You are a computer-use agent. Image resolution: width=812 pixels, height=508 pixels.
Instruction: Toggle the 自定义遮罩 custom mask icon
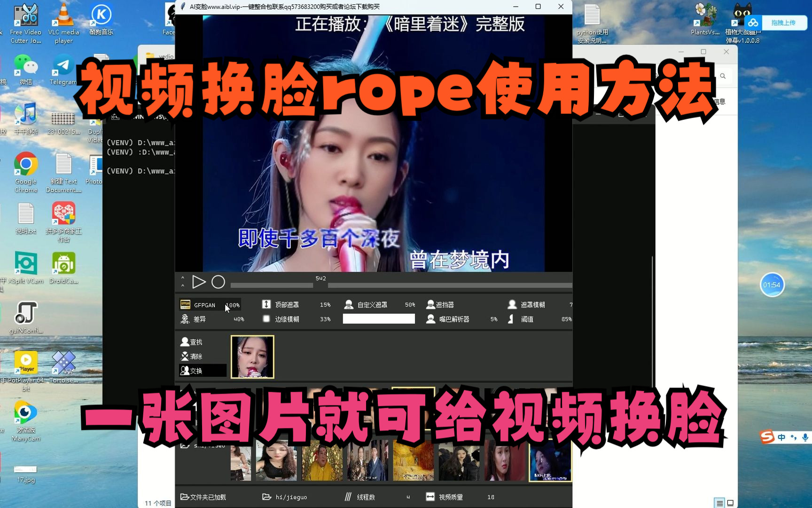pyautogui.click(x=349, y=304)
